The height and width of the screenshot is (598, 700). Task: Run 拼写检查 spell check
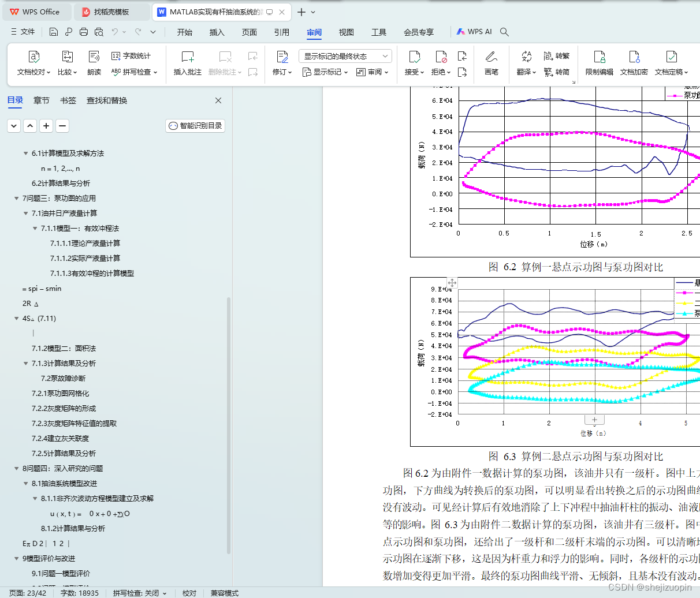click(134, 72)
